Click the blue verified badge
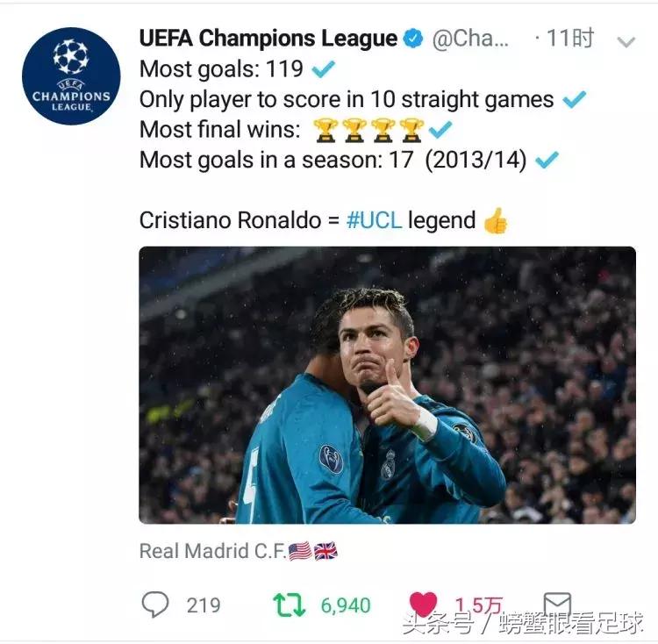The height and width of the screenshot is (644, 658). point(413,39)
